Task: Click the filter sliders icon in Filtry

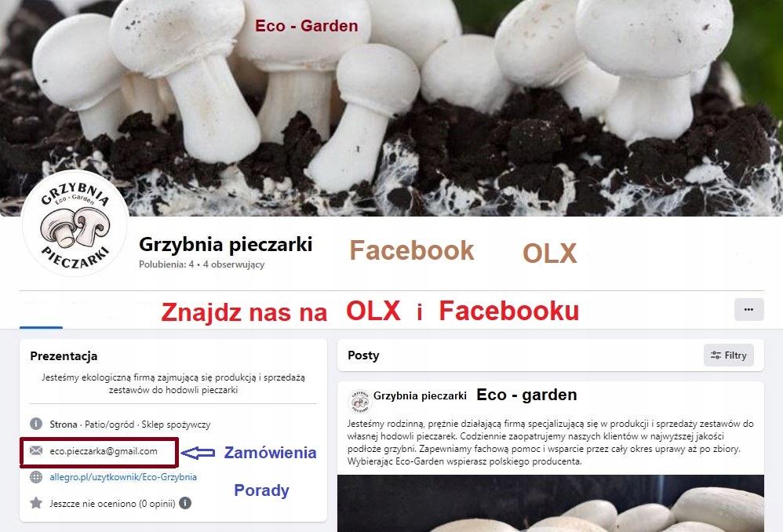Action: 716,355
